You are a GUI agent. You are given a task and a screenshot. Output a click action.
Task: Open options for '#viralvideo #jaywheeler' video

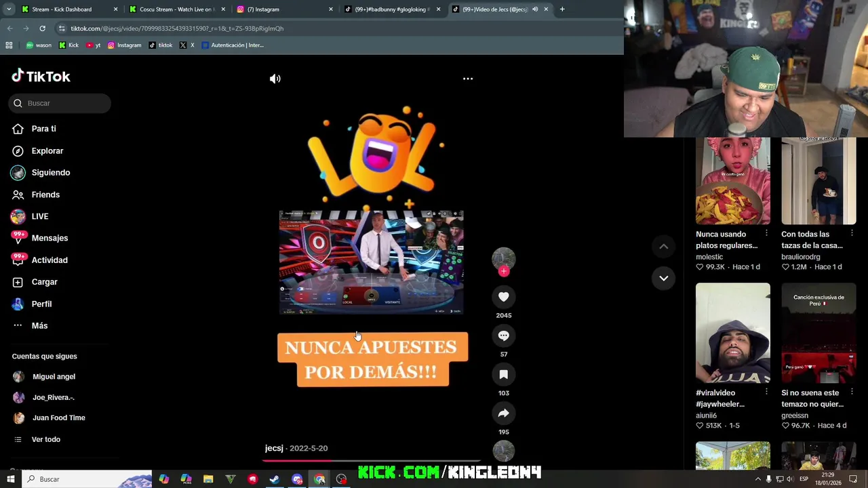766,392
